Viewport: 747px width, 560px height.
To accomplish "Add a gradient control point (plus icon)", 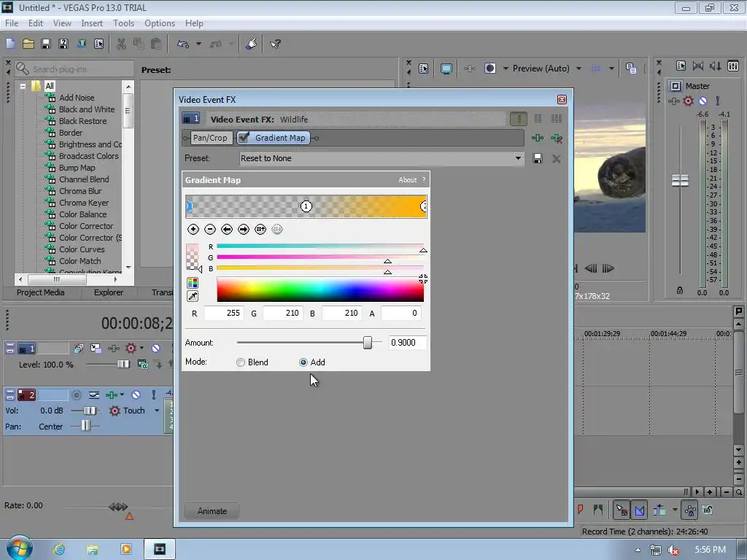I will (x=193, y=230).
